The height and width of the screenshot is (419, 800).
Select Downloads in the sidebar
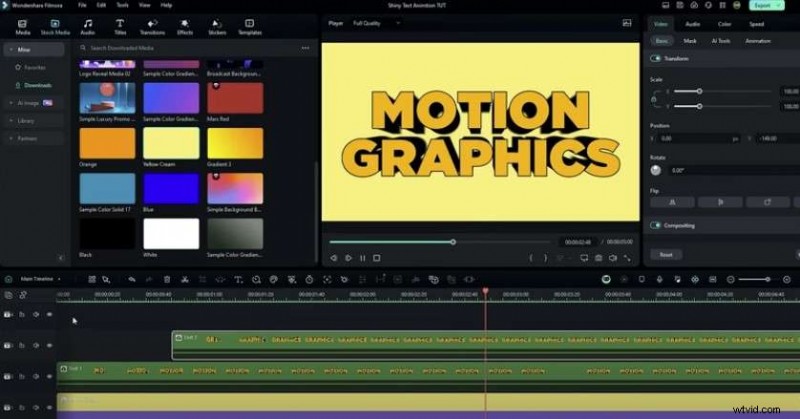tap(37, 85)
